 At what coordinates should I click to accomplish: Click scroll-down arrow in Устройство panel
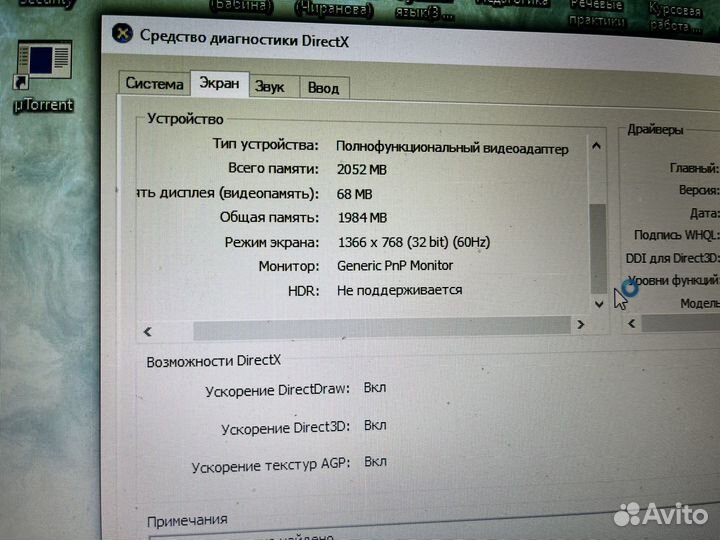click(x=599, y=304)
